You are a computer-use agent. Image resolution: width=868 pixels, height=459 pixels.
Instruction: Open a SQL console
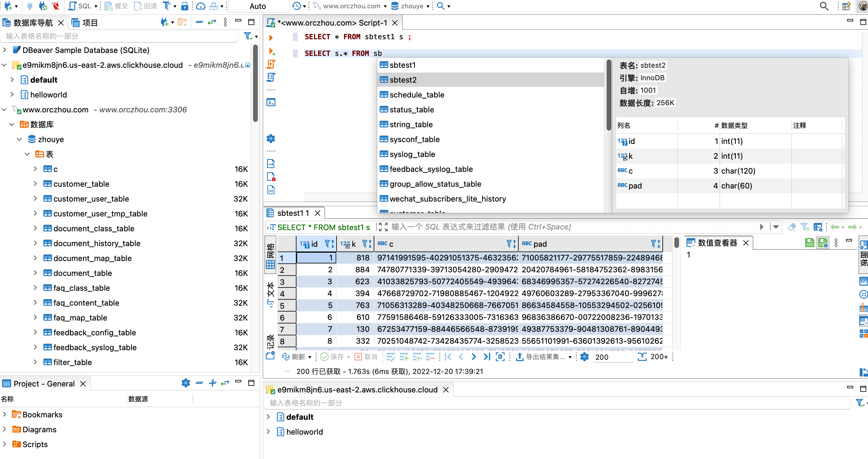pos(271,102)
